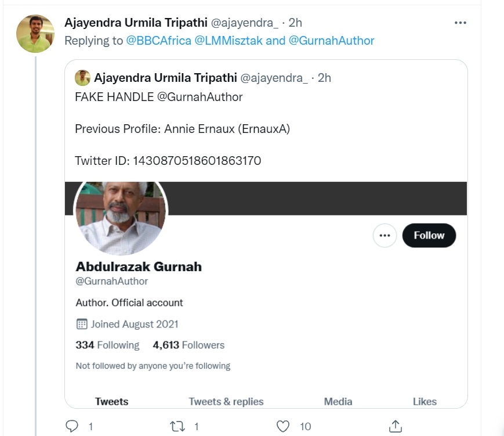The height and width of the screenshot is (436, 504).
Task: Click the reply speech bubble icon
Action: (x=72, y=427)
